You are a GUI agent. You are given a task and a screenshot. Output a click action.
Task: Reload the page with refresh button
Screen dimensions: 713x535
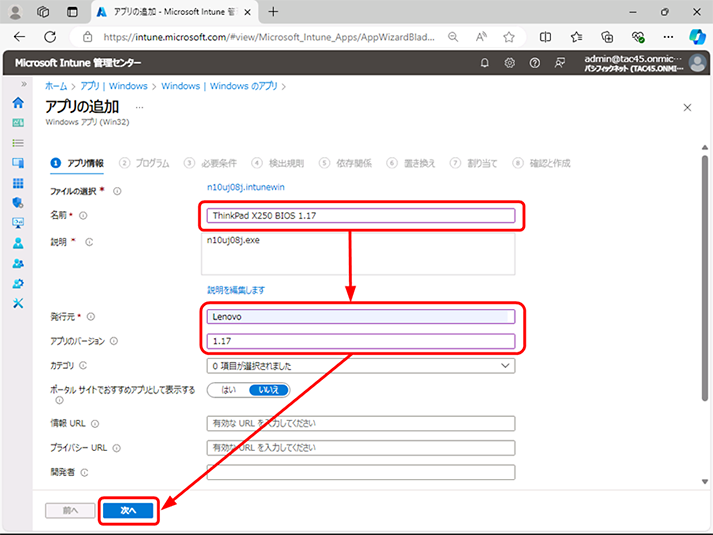(50, 37)
